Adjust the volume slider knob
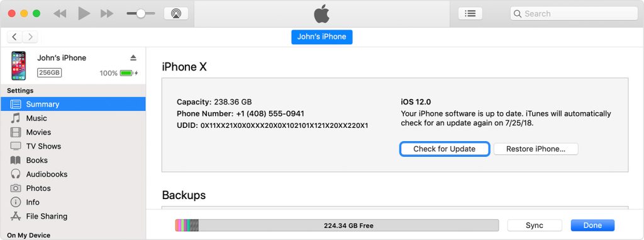644x240 pixels. tap(141, 14)
